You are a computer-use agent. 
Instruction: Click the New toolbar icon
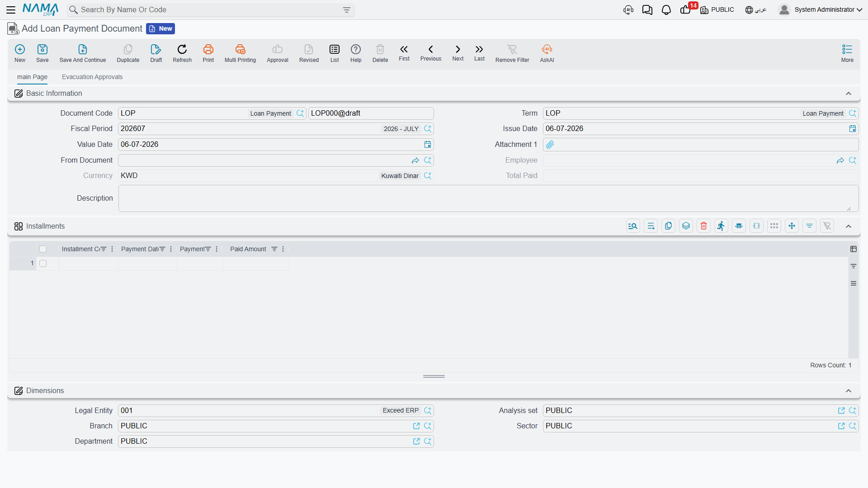pyautogui.click(x=20, y=53)
